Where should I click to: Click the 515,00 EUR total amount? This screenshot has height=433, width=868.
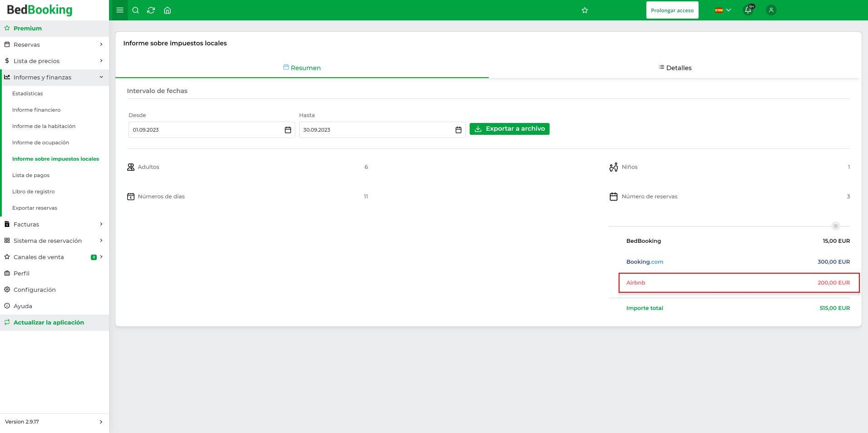point(835,308)
